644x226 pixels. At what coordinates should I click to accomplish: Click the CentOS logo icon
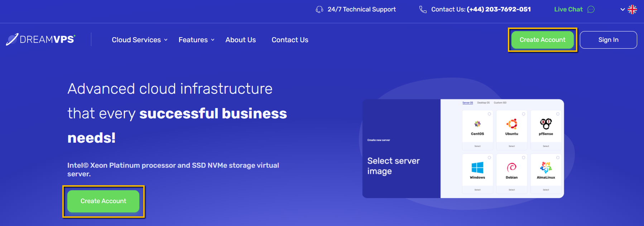pyautogui.click(x=477, y=124)
